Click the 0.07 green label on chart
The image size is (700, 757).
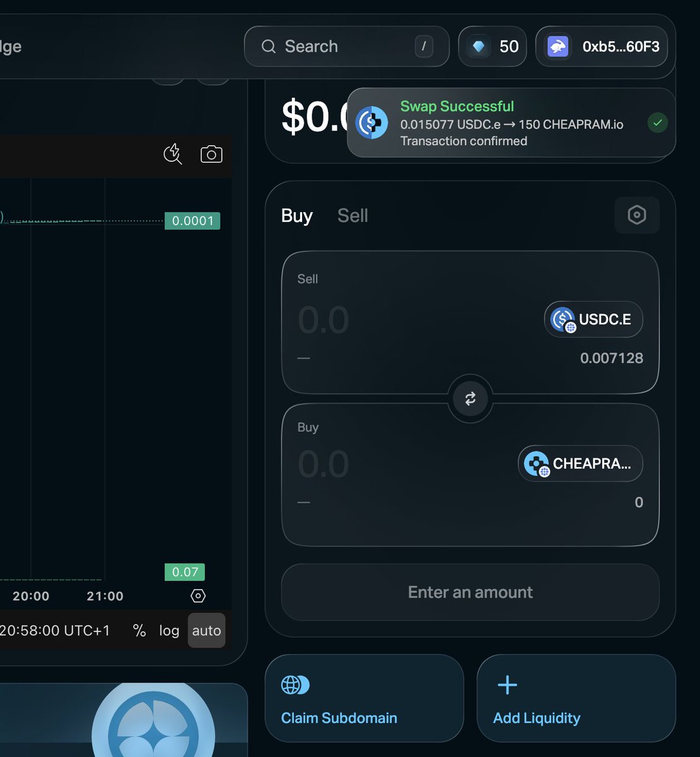point(185,572)
